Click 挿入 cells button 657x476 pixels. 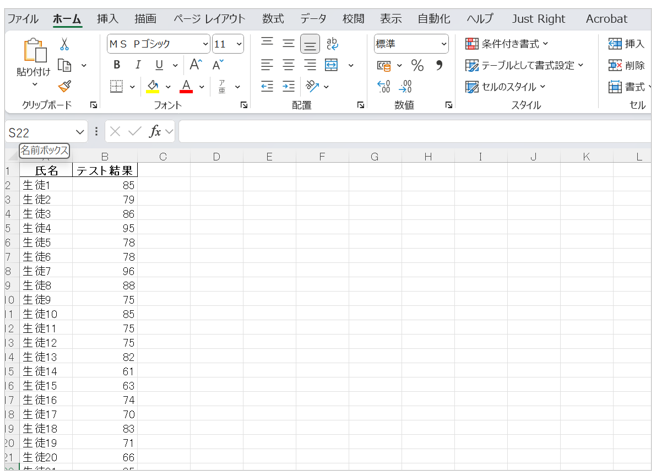(x=626, y=44)
